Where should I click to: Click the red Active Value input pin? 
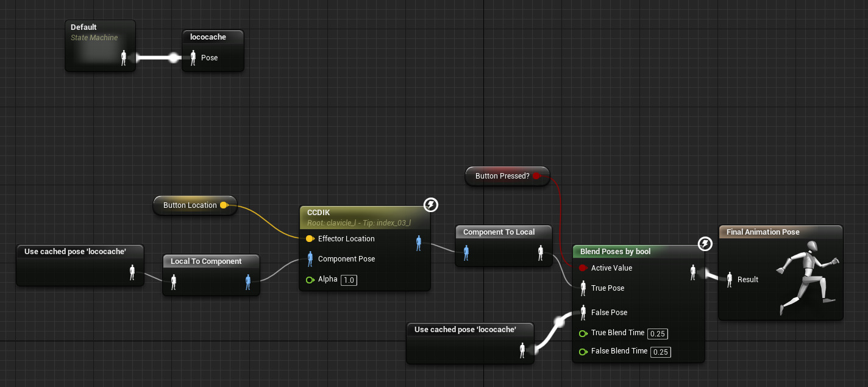[x=583, y=268]
